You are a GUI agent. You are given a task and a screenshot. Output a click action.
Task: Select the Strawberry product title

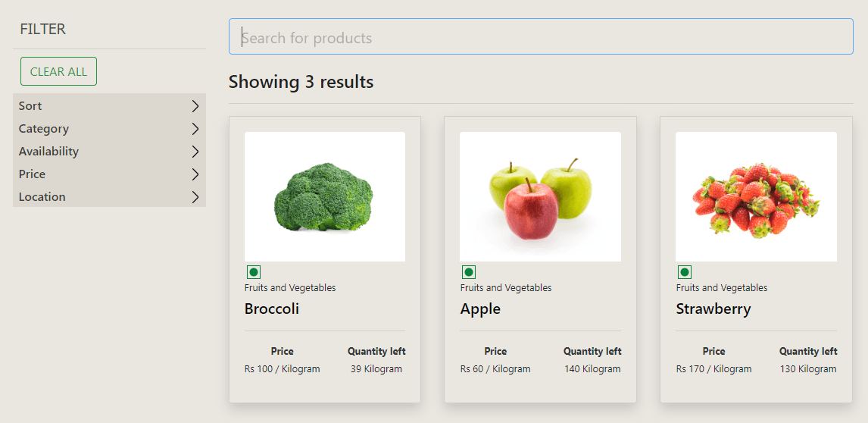click(x=713, y=309)
